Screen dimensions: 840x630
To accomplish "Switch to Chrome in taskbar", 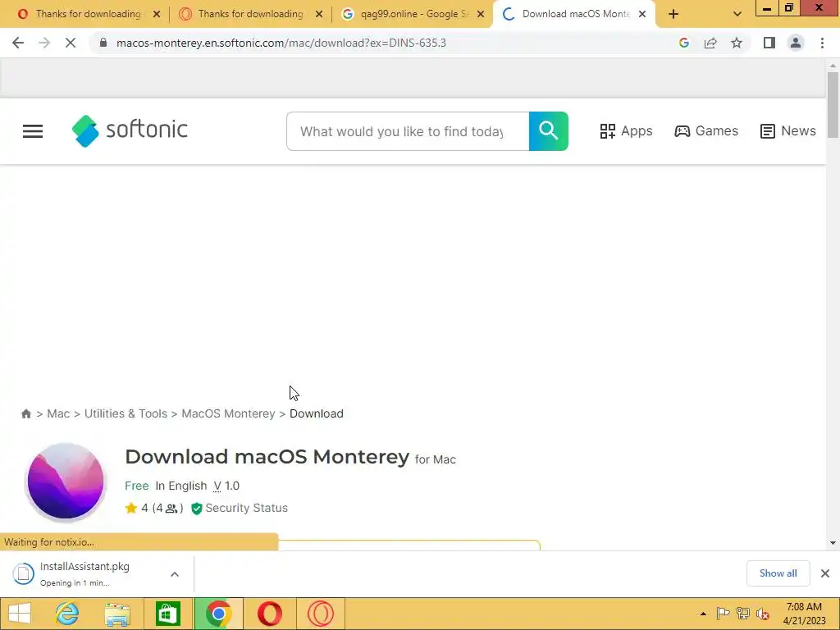I will click(x=218, y=614).
